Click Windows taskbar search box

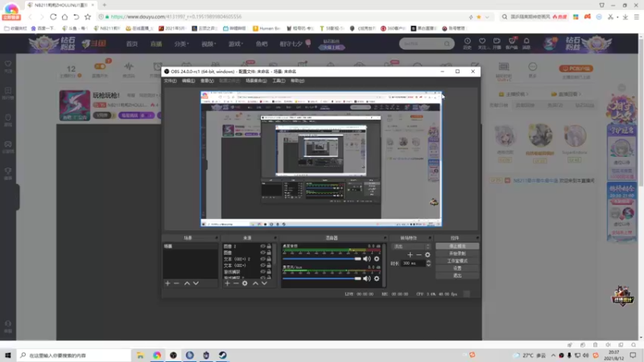[x=74, y=356]
